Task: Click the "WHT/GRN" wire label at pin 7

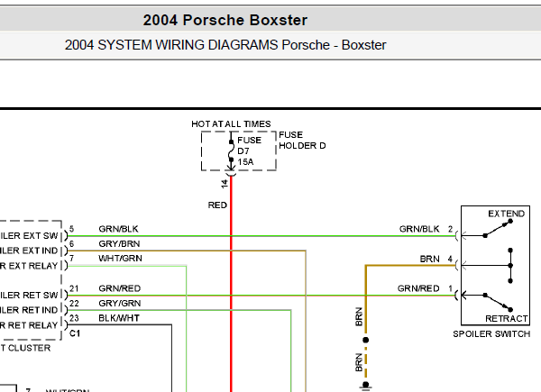Action: pos(120,259)
